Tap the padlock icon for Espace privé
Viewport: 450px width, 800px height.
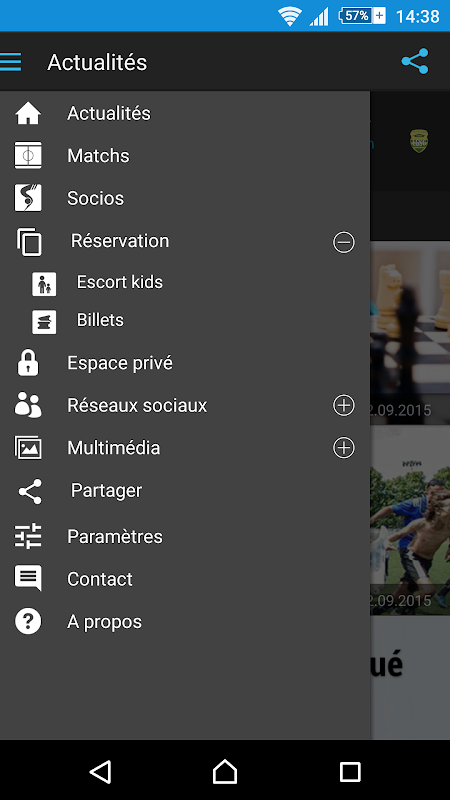(x=28, y=363)
